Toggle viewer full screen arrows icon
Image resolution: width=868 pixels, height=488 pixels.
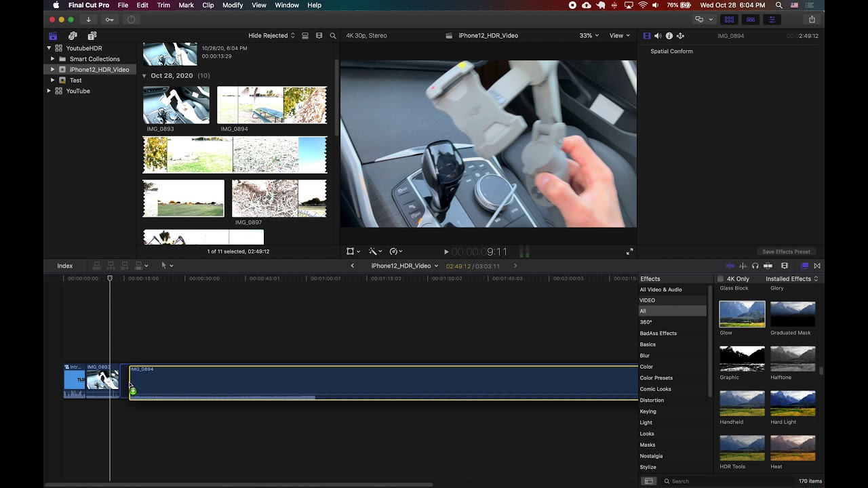629,251
